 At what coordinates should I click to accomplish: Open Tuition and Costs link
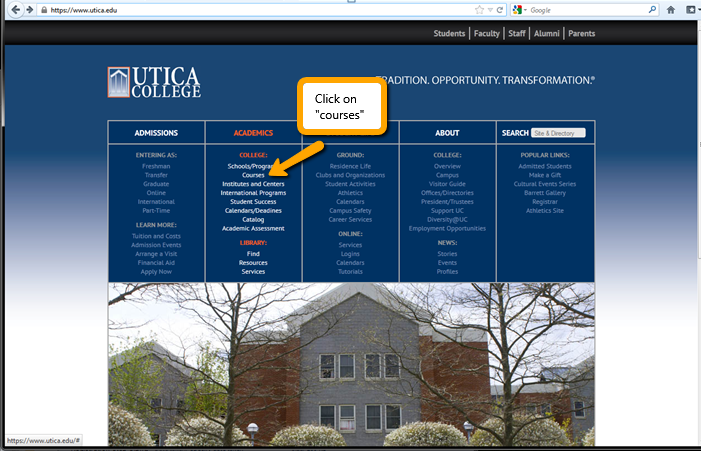pos(156,236)
